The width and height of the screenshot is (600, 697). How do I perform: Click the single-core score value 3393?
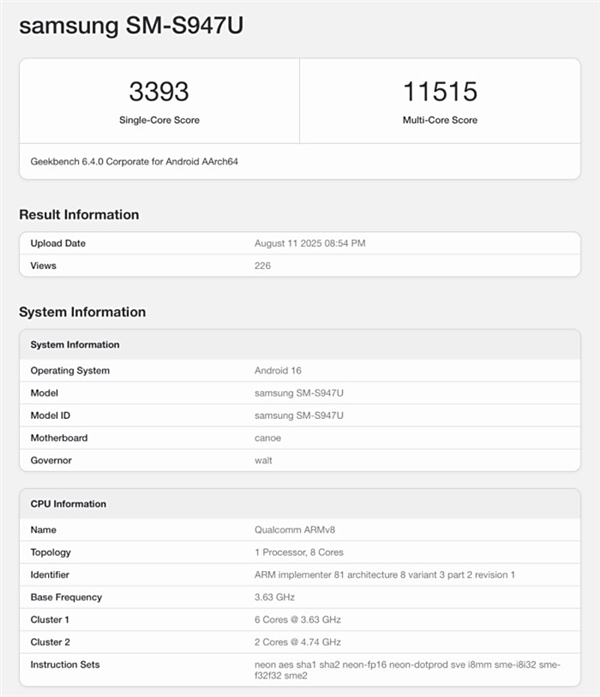(x=159, y=92)
